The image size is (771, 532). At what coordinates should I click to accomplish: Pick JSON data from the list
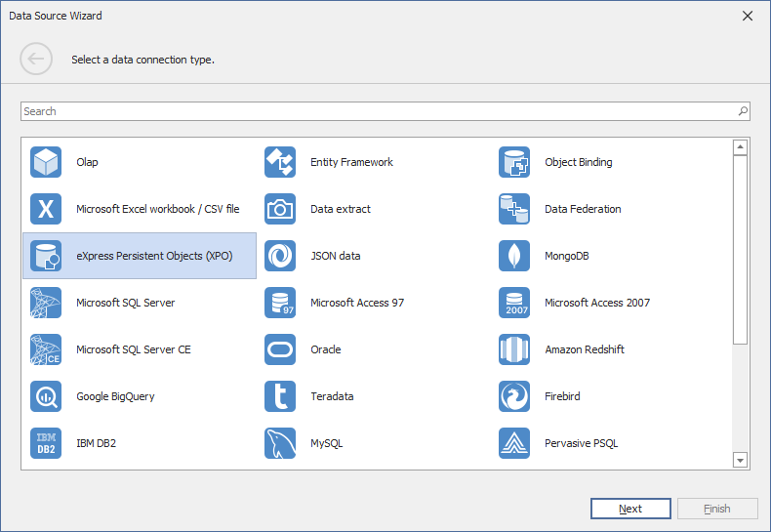[x=335, y=256]
